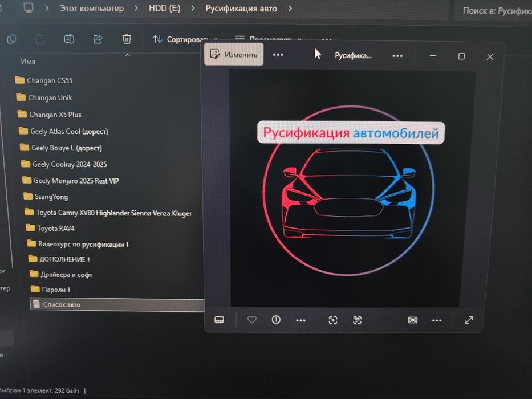532x399 pixels.
Task: Click the heart favorite icon in Photos
Action: coord(252,319)
